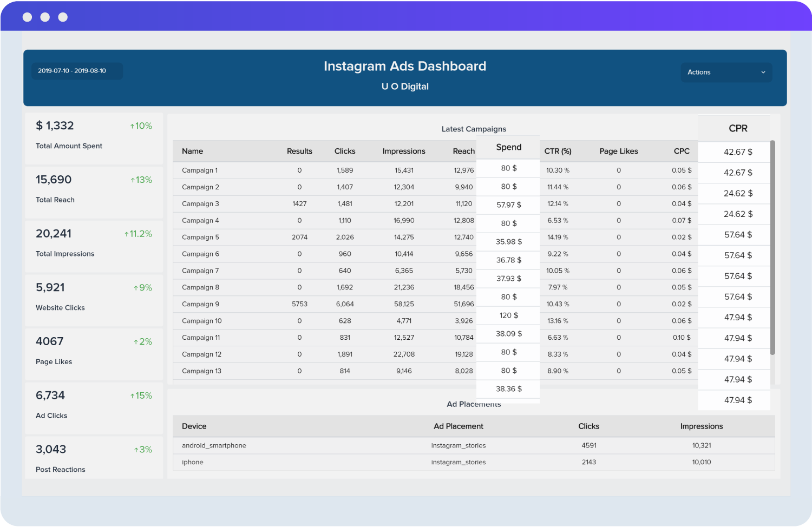Click the Ad Placement column header
This screenshot has height=527, width=812.
pos(459,426)
